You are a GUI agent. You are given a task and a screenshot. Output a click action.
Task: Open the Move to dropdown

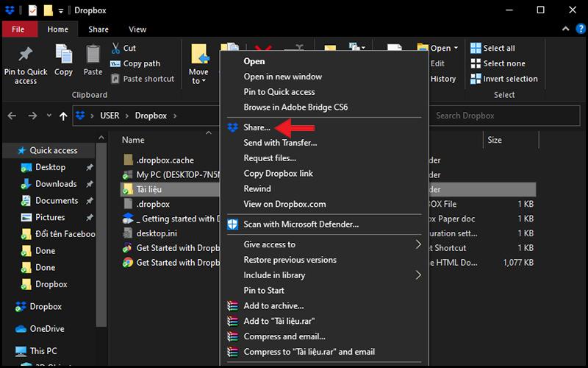pos(198,65)
